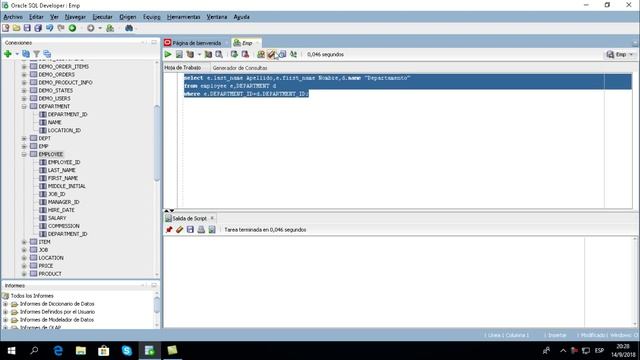This screenshot has width=640, height=360.
Task: Open the Ventana menu
Action: click(x=216, y=17)
